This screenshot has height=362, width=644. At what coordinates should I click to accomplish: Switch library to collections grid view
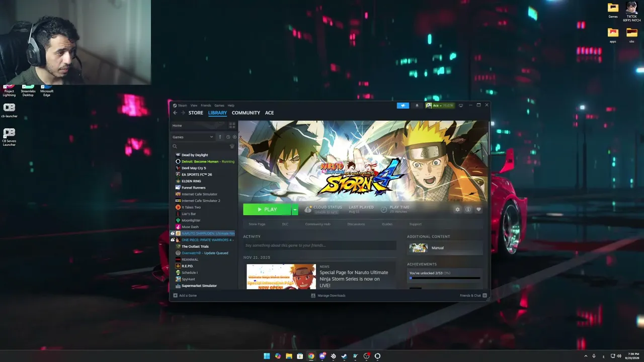coord(232,125)
